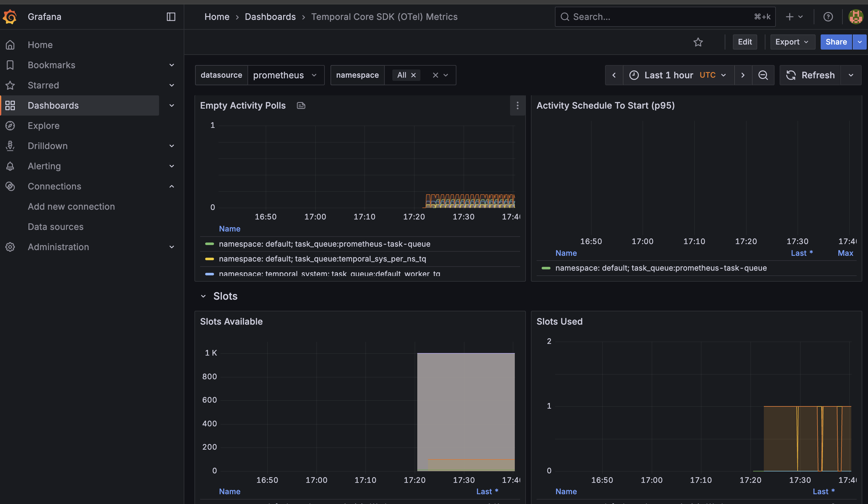Viewport: 868px width, 504px height.
Task: Open the Drilldown section
Action: click(48, 146)
